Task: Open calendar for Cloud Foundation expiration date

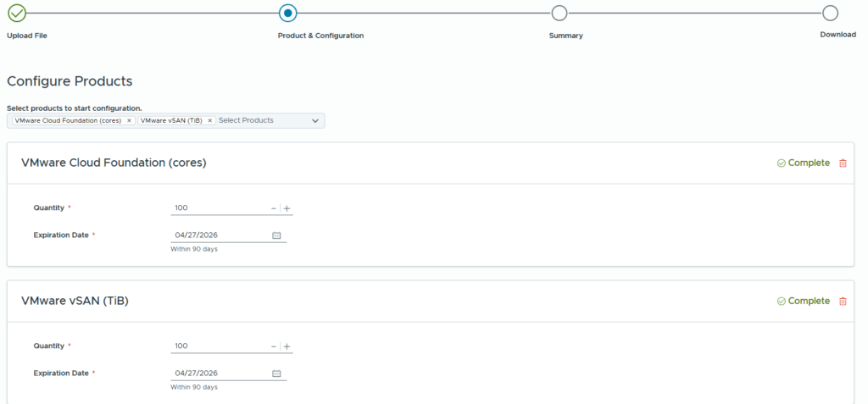Action: 276,235
